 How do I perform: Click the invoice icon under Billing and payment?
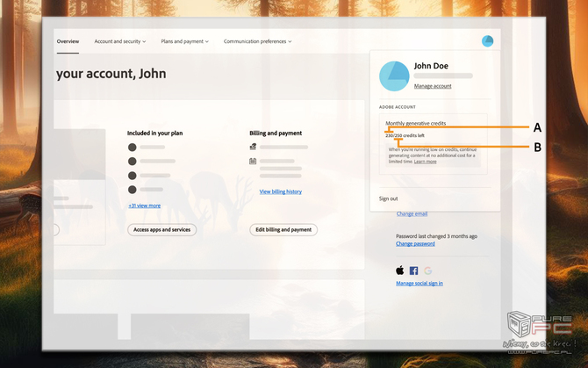pyautogui.click(x=253, y=162)
